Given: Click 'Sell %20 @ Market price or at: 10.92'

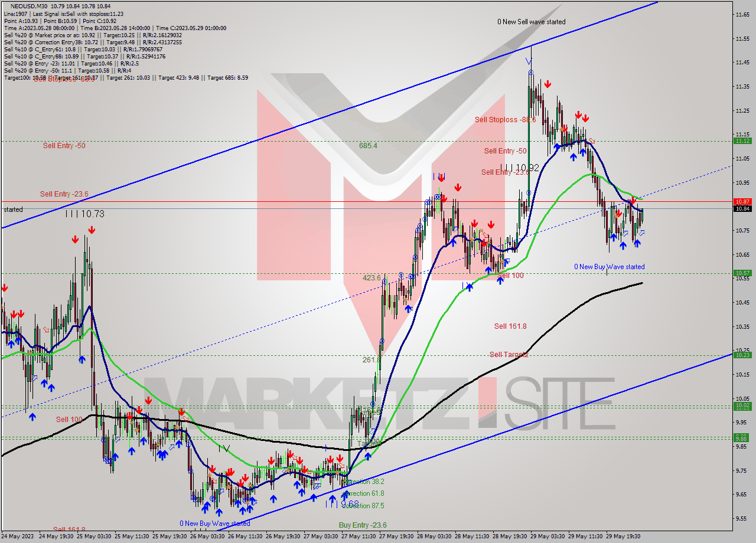Looking at the screenshot, I should [x=93, y=35].
